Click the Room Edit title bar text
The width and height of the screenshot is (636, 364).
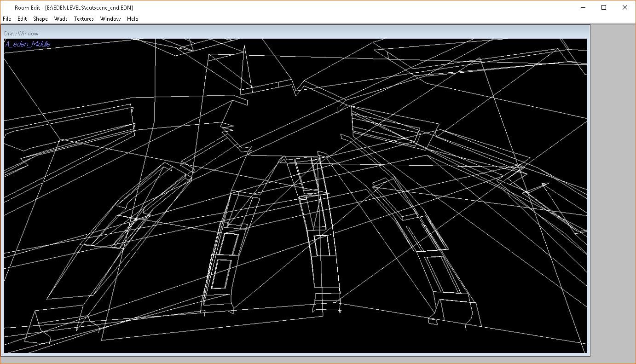pyautogui.click(x=74, y=8)
